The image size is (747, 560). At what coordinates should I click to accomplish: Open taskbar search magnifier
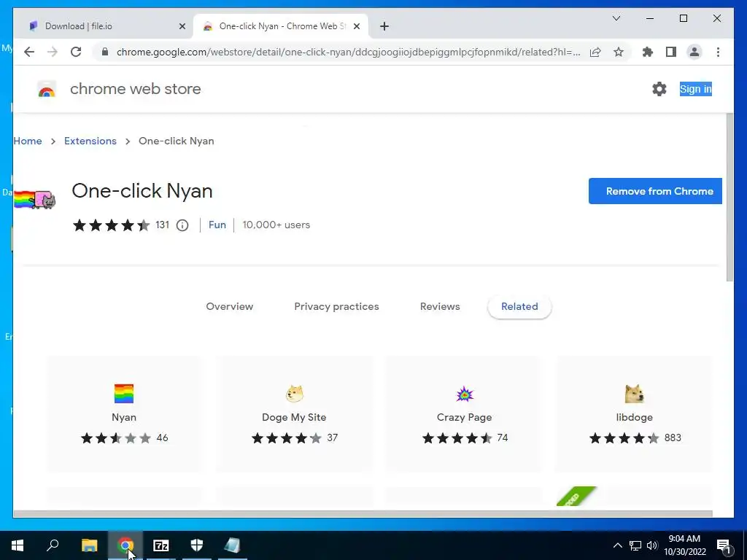point(53,545)
